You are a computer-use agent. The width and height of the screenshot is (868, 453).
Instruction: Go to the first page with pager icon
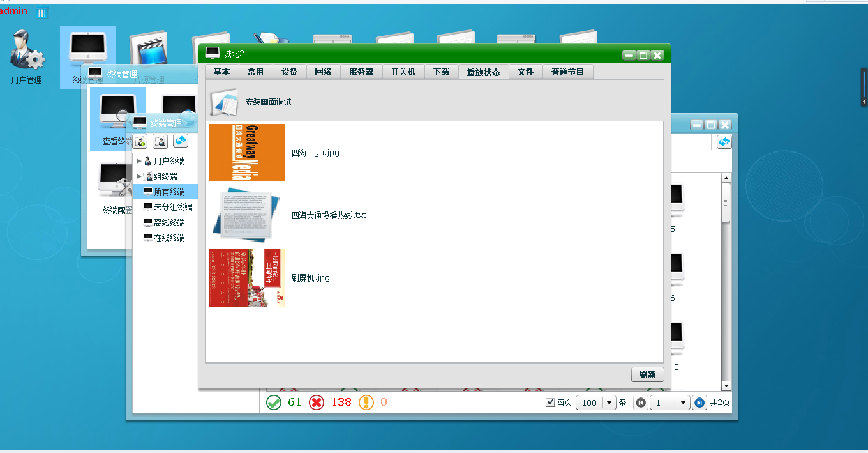pyautogui.click(x=641, y=403)
